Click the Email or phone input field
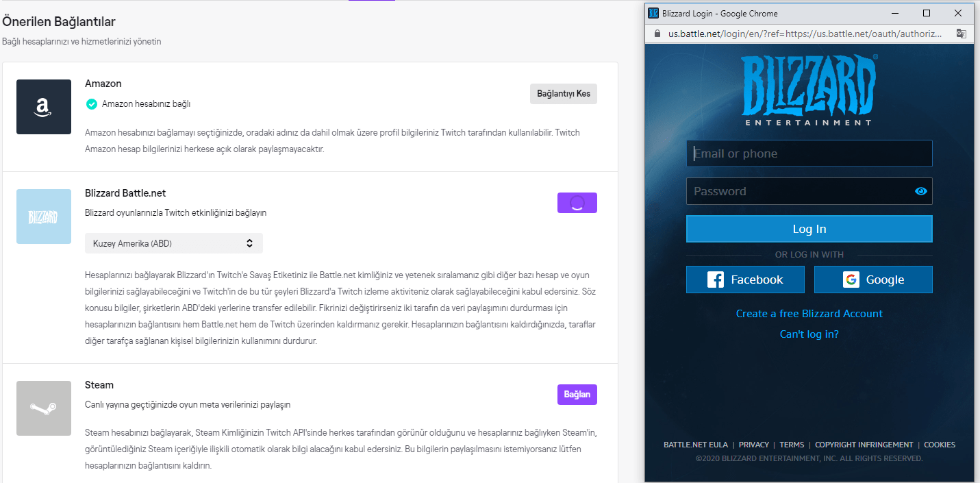 (x=809, y=153)
